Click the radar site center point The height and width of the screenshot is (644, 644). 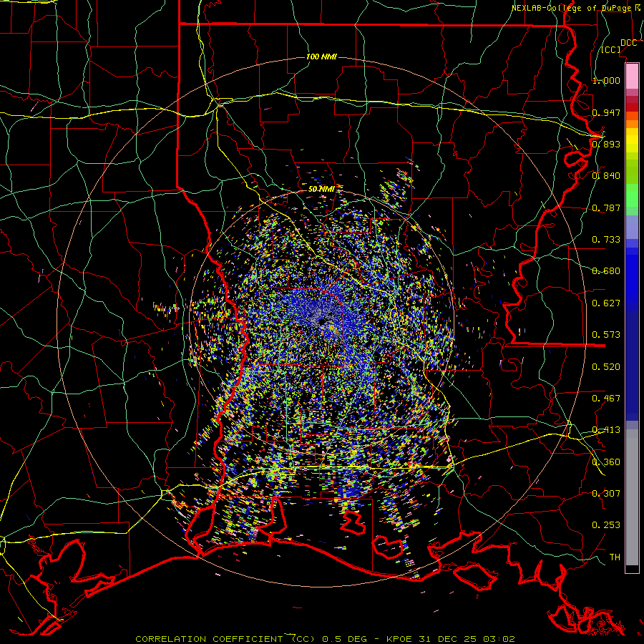click(x=322, y=323)
